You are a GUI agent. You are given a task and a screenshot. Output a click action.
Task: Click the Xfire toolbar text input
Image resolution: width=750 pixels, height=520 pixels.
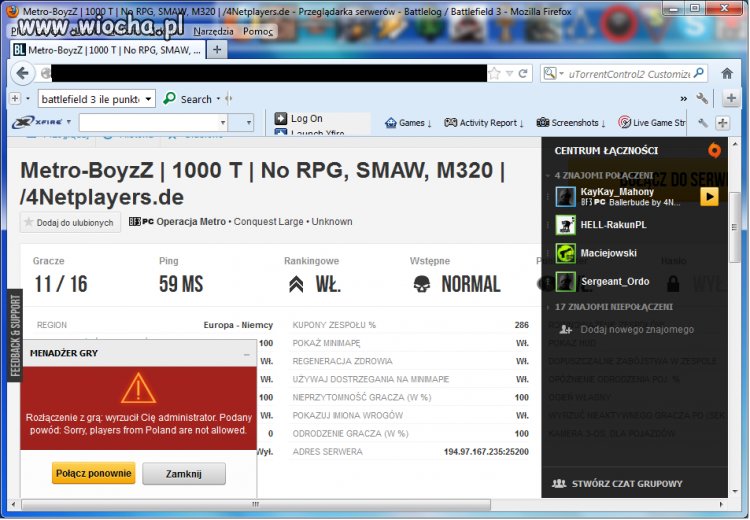149,122
